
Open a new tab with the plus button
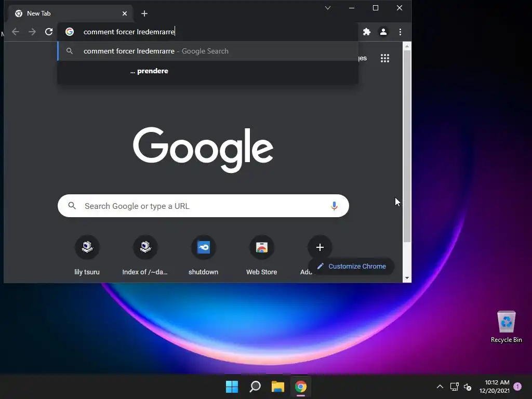click(144, 14)
